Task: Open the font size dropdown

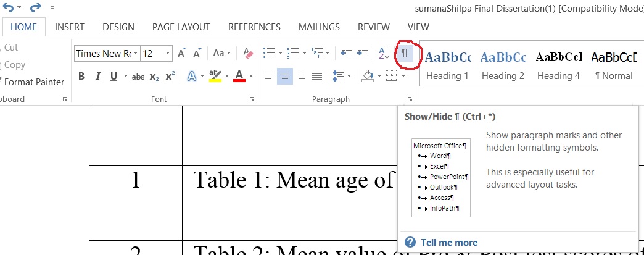Action: (168, 54)
